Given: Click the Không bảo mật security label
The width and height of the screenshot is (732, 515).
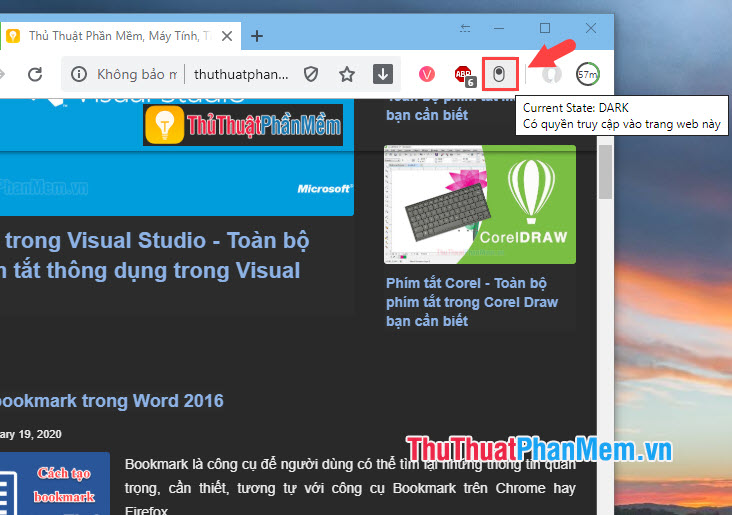Looking at the screenshot, I should [x=137, y=74].
